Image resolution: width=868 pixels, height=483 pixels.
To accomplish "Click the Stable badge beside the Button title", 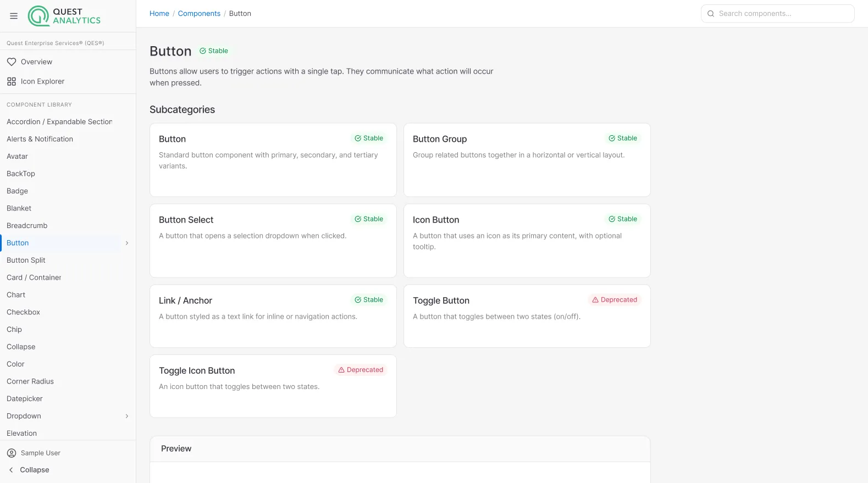I will click(214, 51).
